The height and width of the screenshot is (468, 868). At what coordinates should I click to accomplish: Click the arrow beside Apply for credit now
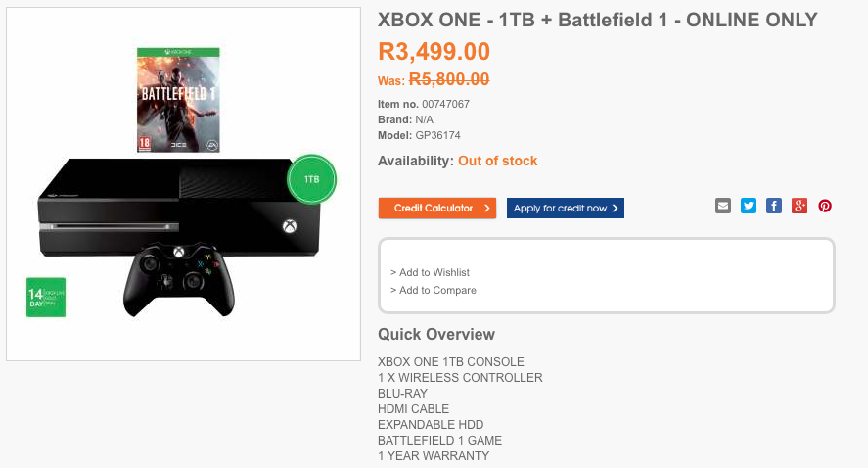tap(615, 209)
